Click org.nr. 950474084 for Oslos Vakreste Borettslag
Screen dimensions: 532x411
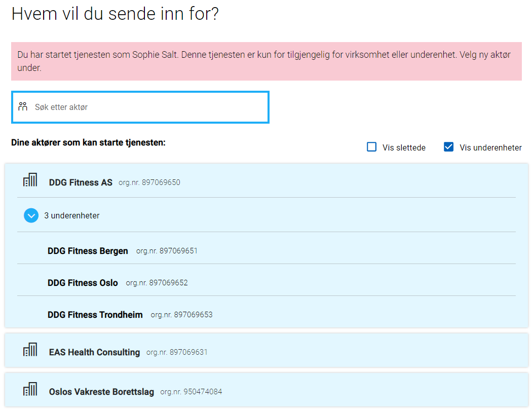pos(191,392)
